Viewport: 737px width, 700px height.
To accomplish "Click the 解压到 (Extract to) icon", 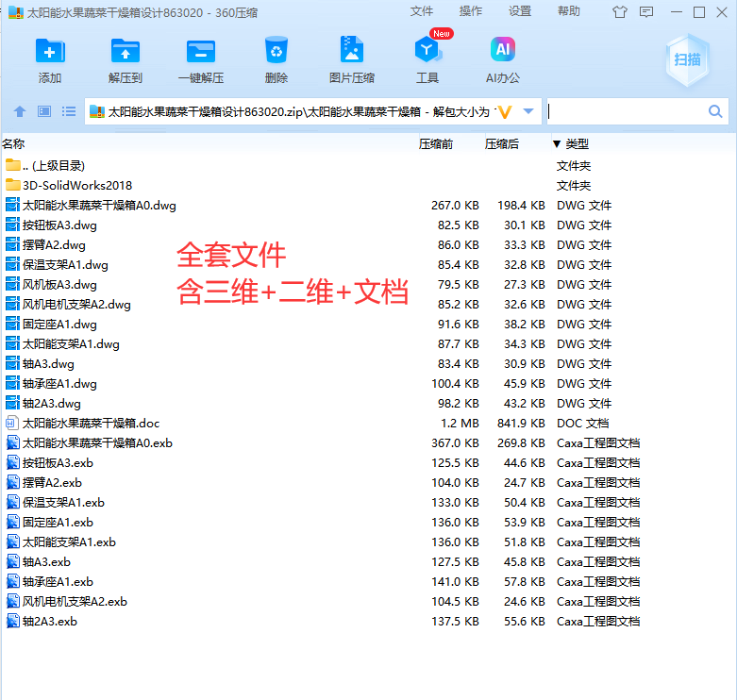I will tap(125, 50).
